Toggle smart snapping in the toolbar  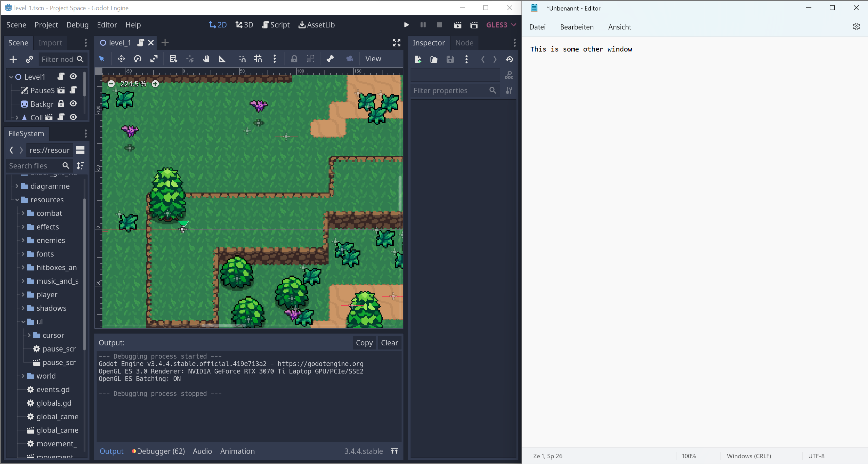coord(242,59)
